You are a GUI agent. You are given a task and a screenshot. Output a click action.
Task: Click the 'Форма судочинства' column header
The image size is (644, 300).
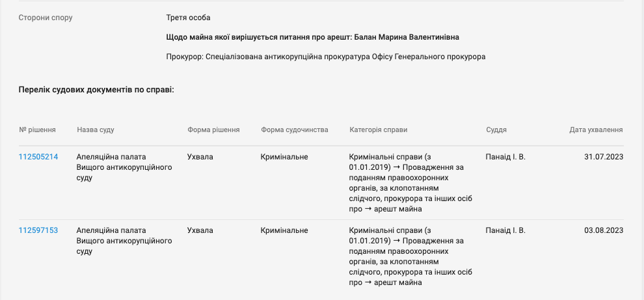[x=294, y=130]
